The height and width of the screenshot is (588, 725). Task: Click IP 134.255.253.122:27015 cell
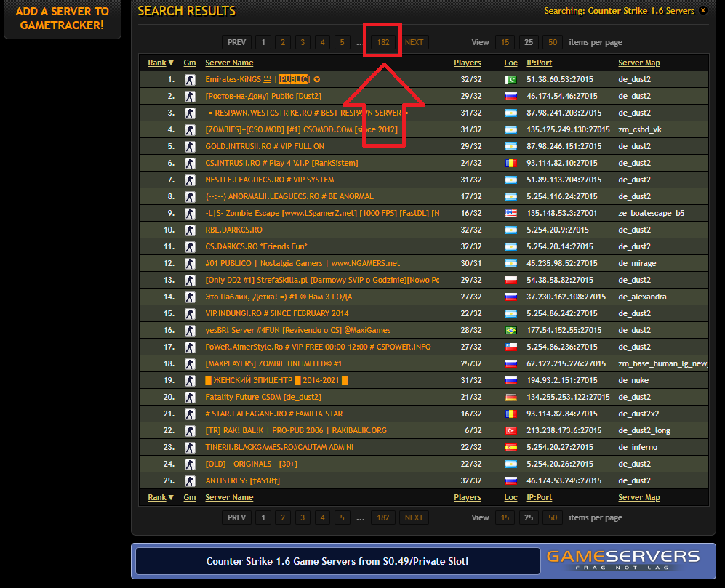pyautogui.click(x=568, y=397)
